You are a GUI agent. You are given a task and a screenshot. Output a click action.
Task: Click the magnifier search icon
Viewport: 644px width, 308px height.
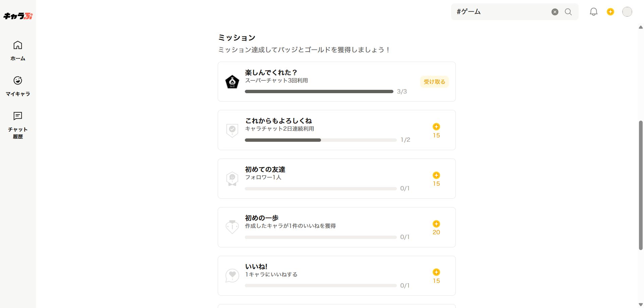(568, 12)
